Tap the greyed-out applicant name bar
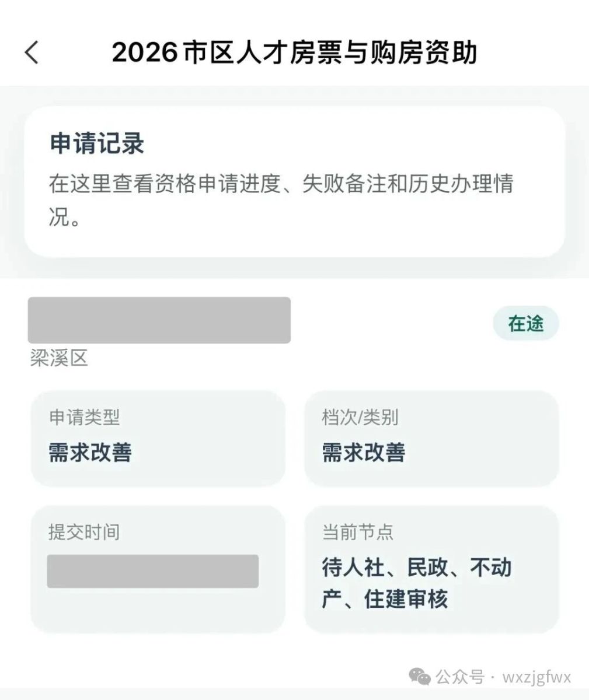This screenshot has width=589, height=700. point(159,320)
